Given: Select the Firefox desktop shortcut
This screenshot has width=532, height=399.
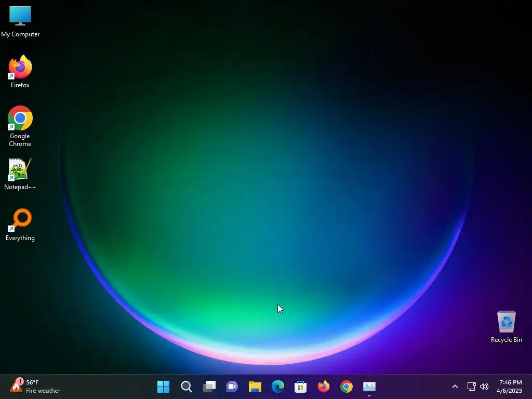Looking at the screenshot, I should pos(20,72).
